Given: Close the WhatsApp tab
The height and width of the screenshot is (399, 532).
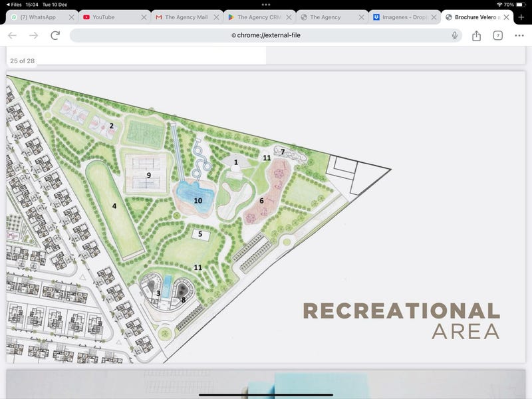Looking at the screenshot, I should tap(72, 17).
